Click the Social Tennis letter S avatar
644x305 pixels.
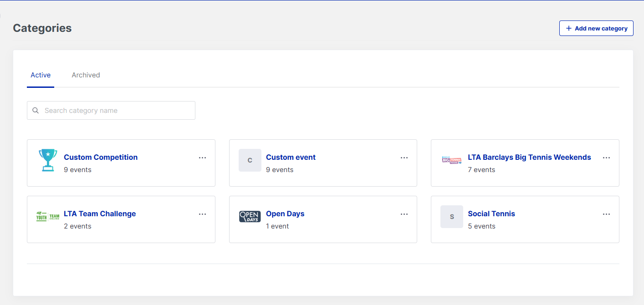pyautogui.click(x=451, y=217)
